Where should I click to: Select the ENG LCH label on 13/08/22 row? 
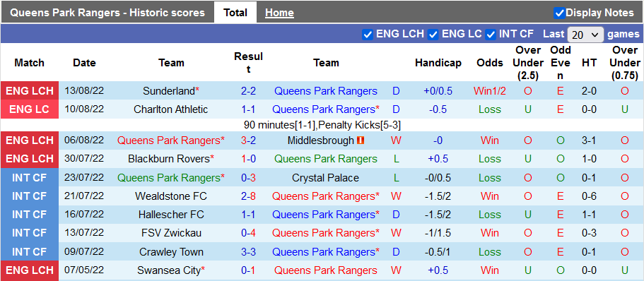[30, 91]
